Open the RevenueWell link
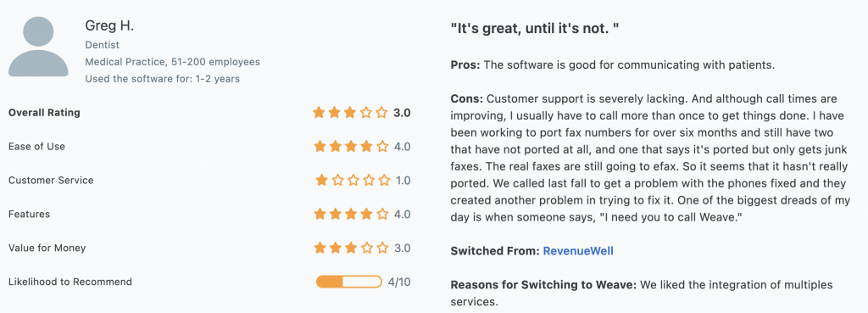The height and width of the screenshot is (313, 868). [x=578, y=251]
